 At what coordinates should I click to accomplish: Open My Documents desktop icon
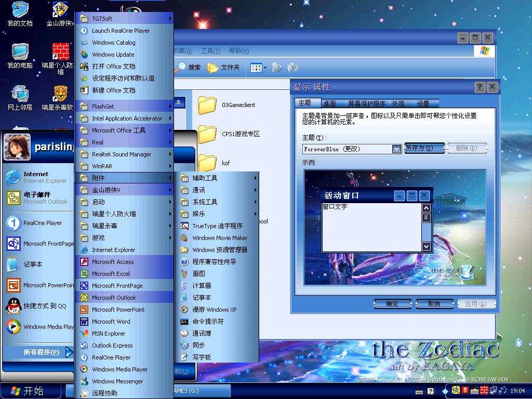(20, 14)
